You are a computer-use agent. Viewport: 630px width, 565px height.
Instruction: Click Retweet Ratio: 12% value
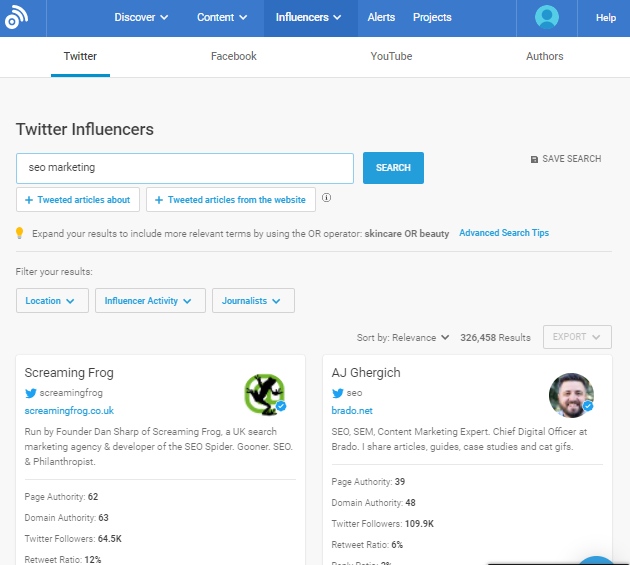coord(93,559)
